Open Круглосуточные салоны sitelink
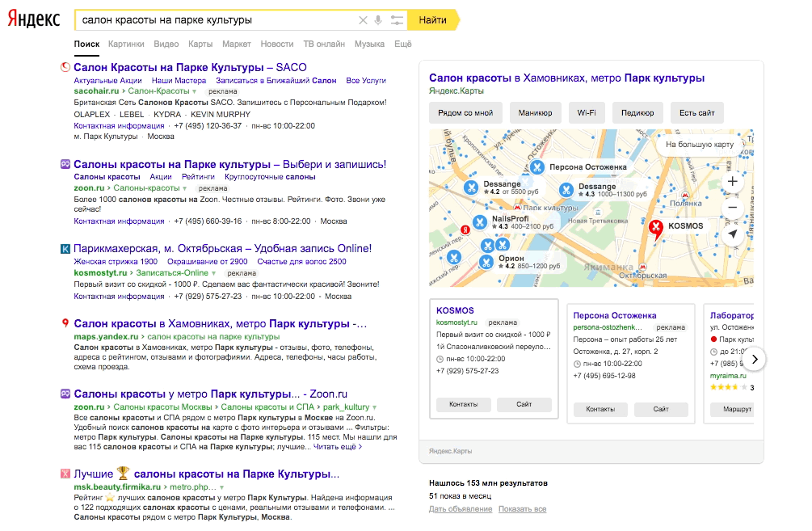 (x=270, y=177)
